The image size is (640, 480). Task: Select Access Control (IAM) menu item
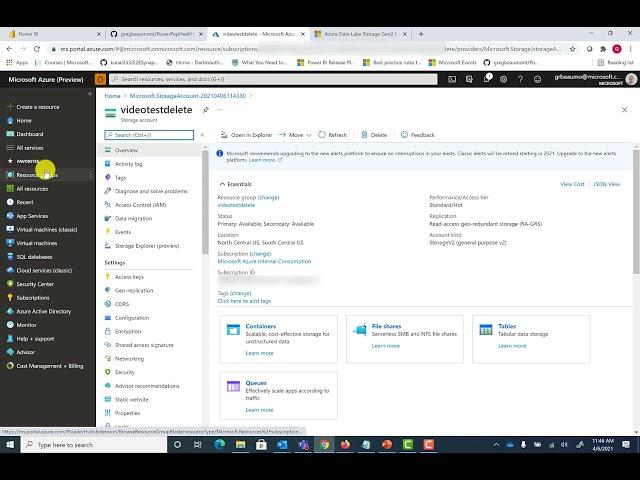coord(140,204)
